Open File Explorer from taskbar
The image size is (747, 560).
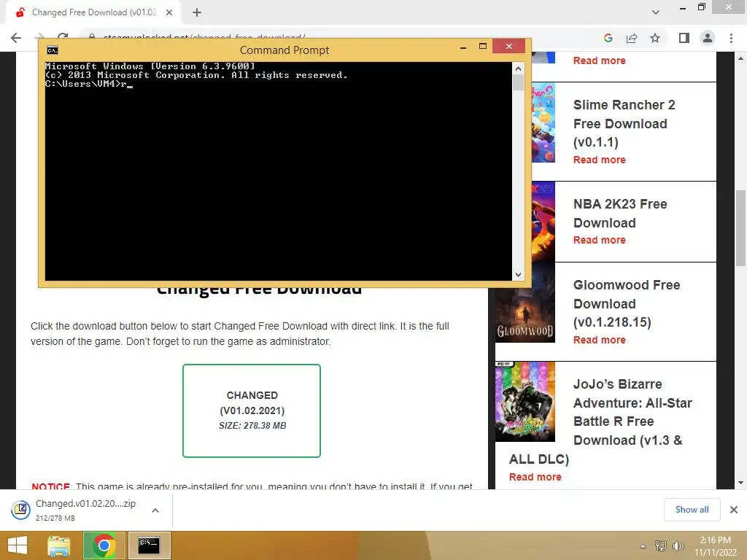tap(59, 545)
